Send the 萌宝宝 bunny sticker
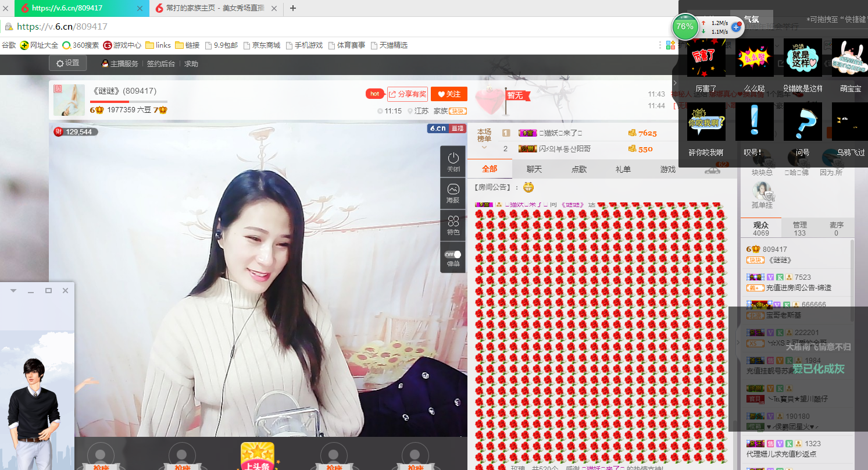The image size is (868, 470). pyautogui.click(x=850, y=58)
